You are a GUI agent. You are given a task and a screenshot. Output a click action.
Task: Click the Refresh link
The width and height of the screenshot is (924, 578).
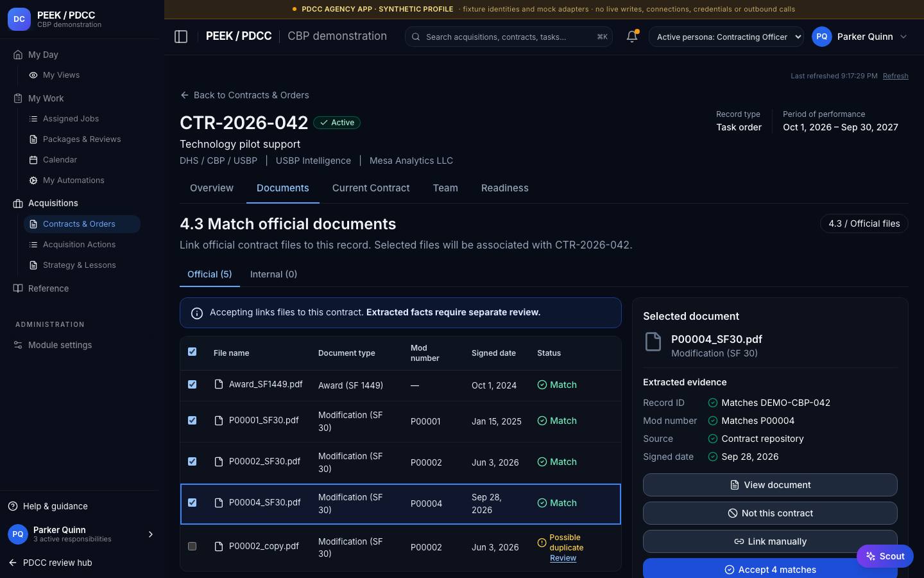895,76
